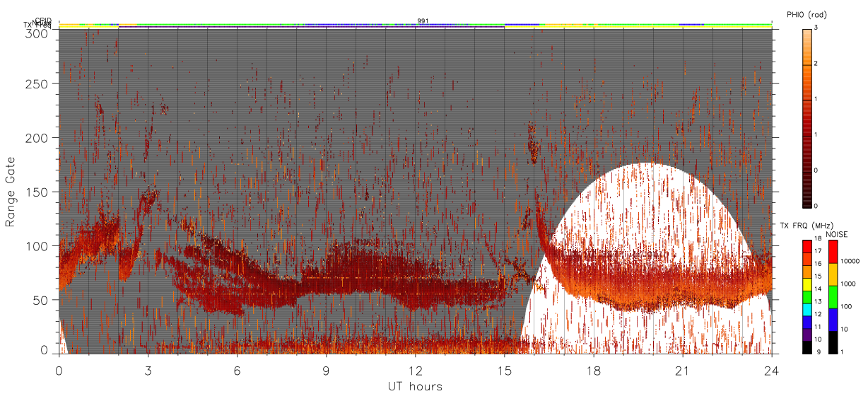The image size is (868, 401).
Task: Click the "UT hours" x-axis title
Action: (x=415, y=386)
